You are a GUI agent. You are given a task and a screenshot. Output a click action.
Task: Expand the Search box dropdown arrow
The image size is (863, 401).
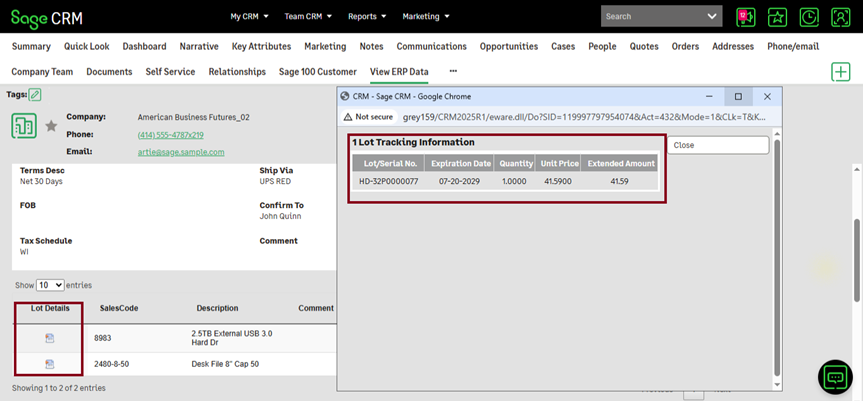click(x=712, y=17)
